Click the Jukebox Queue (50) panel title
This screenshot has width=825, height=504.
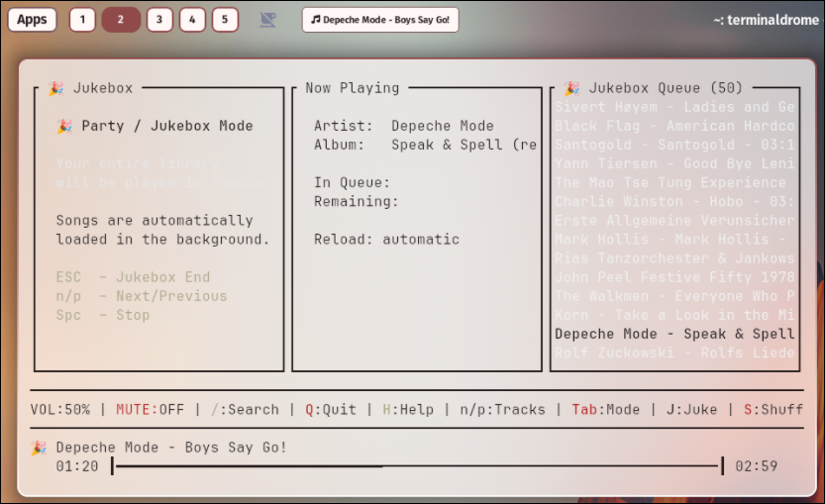click(x=666, y=88)
